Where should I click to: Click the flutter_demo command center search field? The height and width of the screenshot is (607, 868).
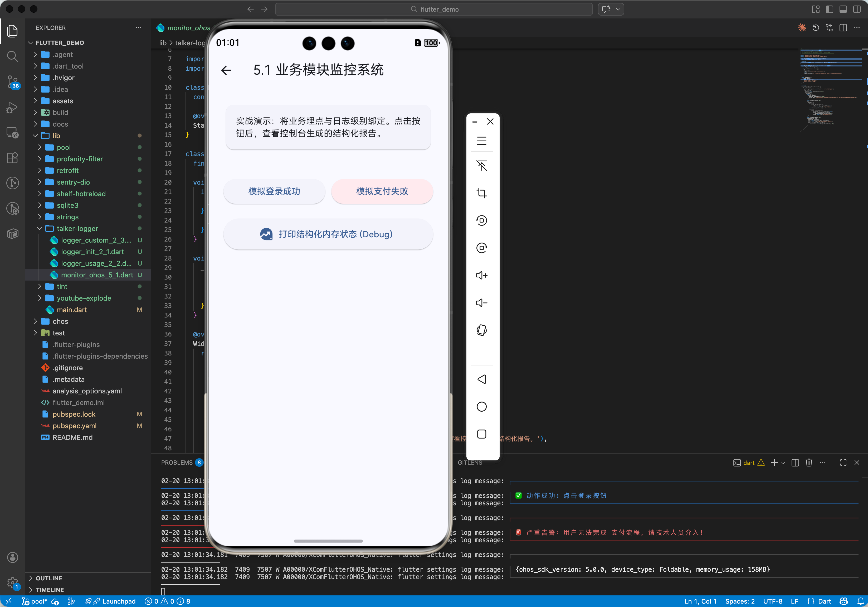pyautogui.click(x=434, y=9)
